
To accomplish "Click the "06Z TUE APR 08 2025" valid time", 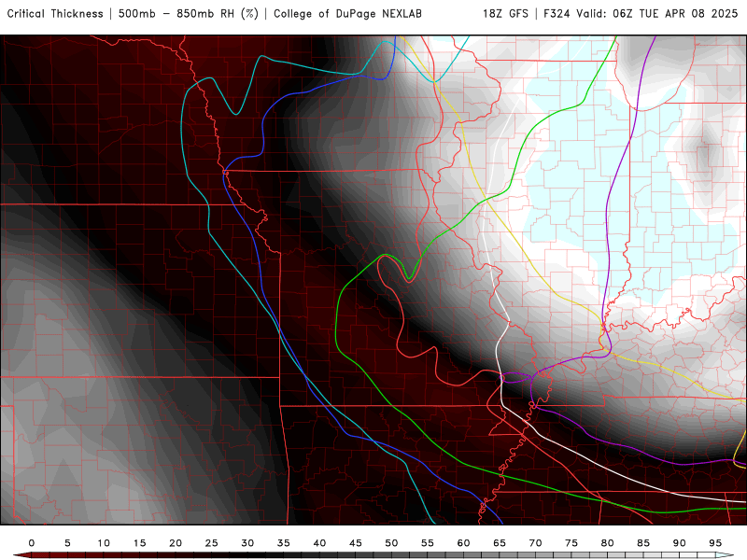I will pos(675,14).
